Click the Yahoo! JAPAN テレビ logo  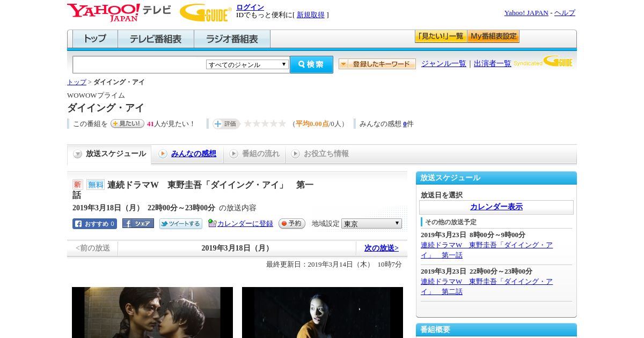pos(119,12)
